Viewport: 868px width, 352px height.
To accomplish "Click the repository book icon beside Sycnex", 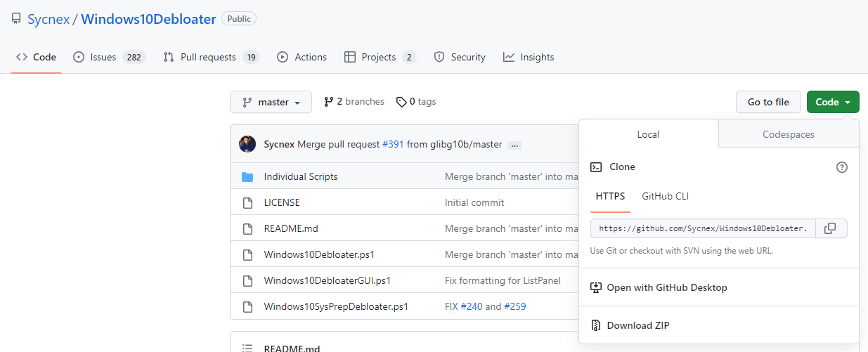I will pyautogui.click(x=16, y=19).
